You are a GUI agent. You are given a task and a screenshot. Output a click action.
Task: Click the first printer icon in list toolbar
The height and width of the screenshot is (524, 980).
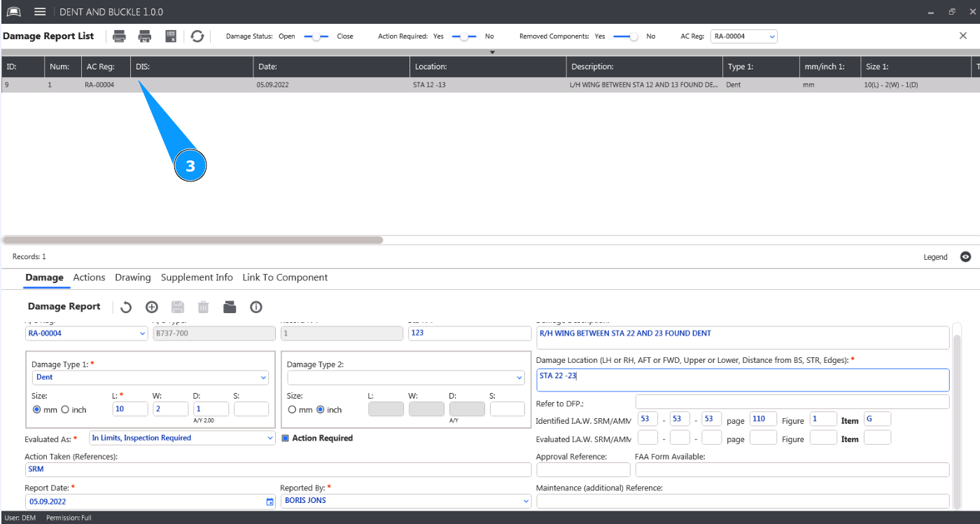(x=120, y=36)
